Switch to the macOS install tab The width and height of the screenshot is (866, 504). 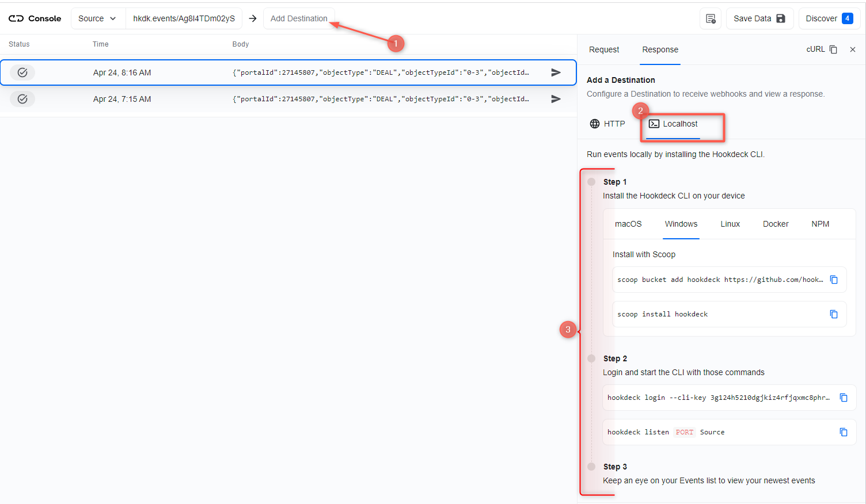(628, 224)
